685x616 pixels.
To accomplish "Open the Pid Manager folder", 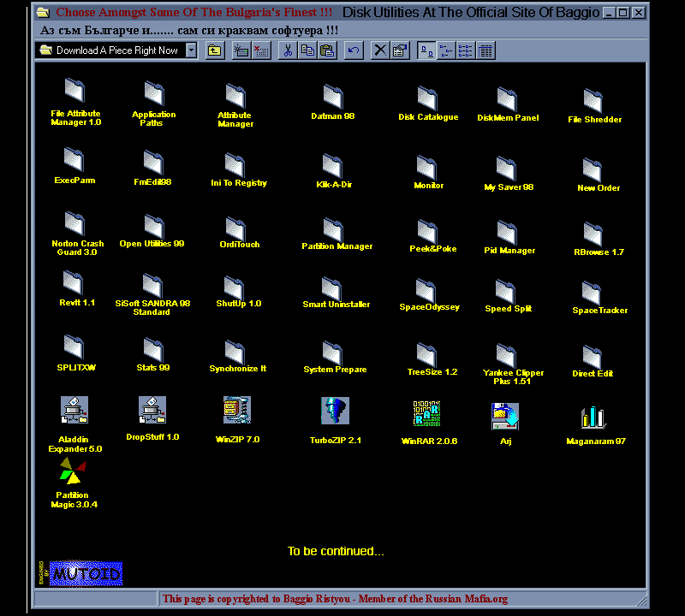I will tap(507, 233).
